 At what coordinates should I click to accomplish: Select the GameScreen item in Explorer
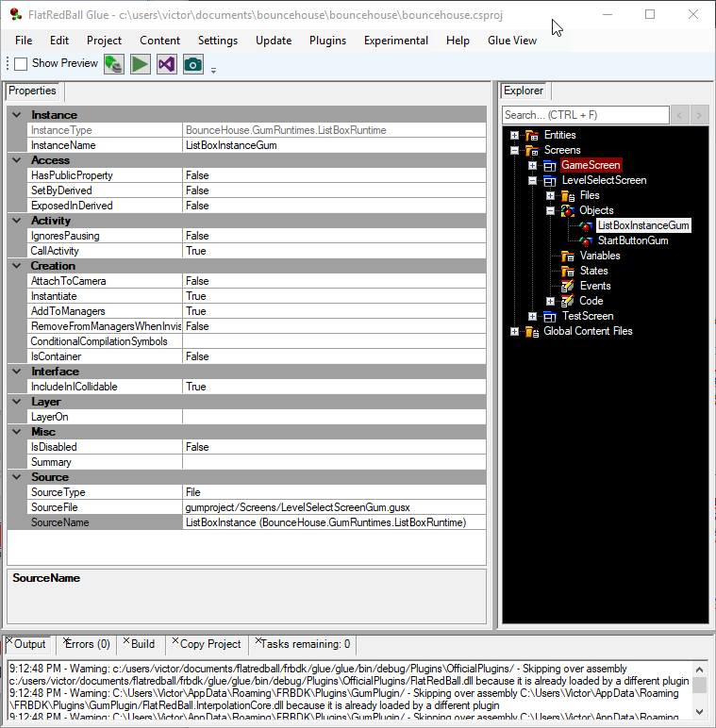coord(591,165)
